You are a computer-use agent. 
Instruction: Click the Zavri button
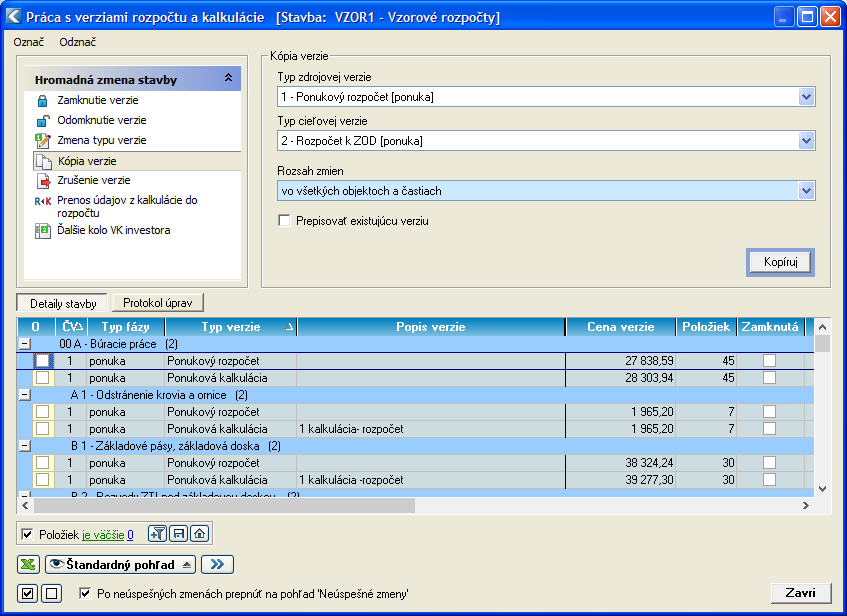(801, 593)
